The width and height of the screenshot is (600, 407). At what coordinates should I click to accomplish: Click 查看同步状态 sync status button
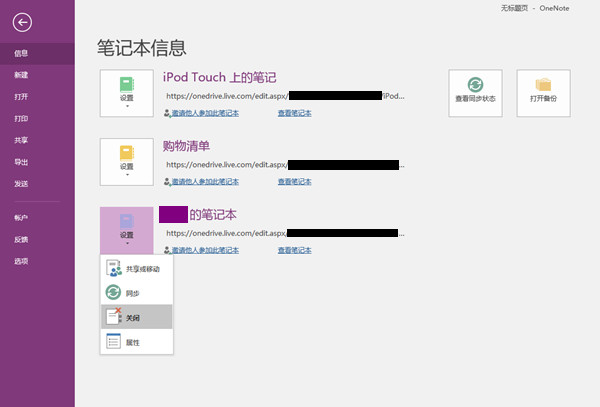[x=475, y=93]
